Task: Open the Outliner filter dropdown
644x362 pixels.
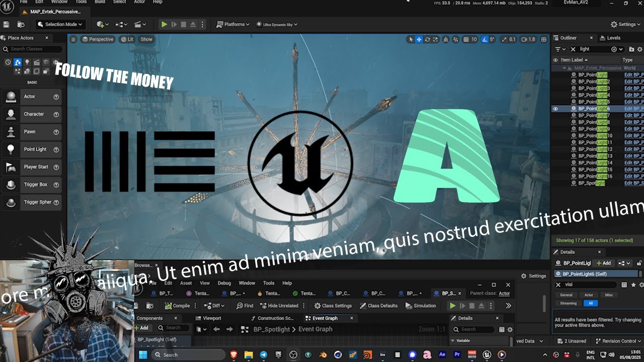Action: click(560, 49)
